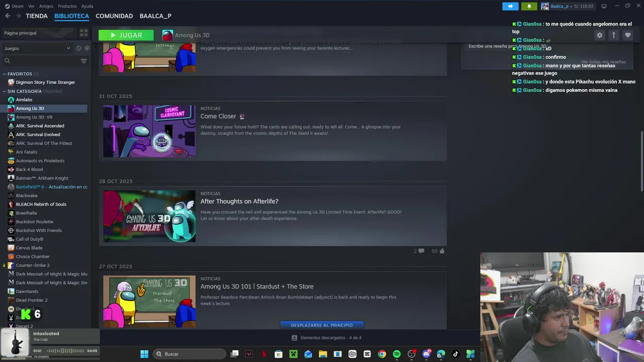The image size is (644, 362).
Task: Switch to the COMUNIDAD tab
Action: (114, 16)
